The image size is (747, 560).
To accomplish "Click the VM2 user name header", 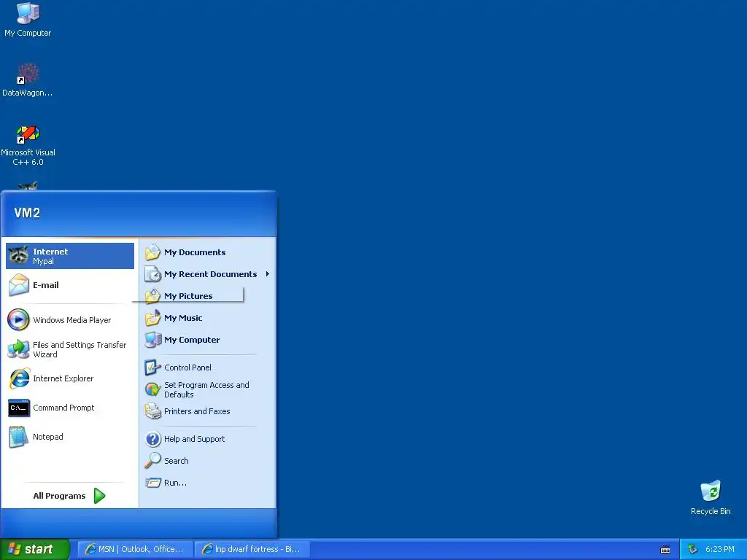I will point(27,213).
